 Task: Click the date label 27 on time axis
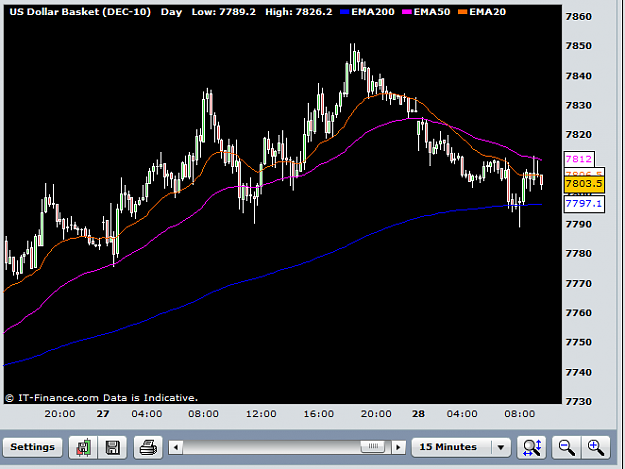[103, 414]
